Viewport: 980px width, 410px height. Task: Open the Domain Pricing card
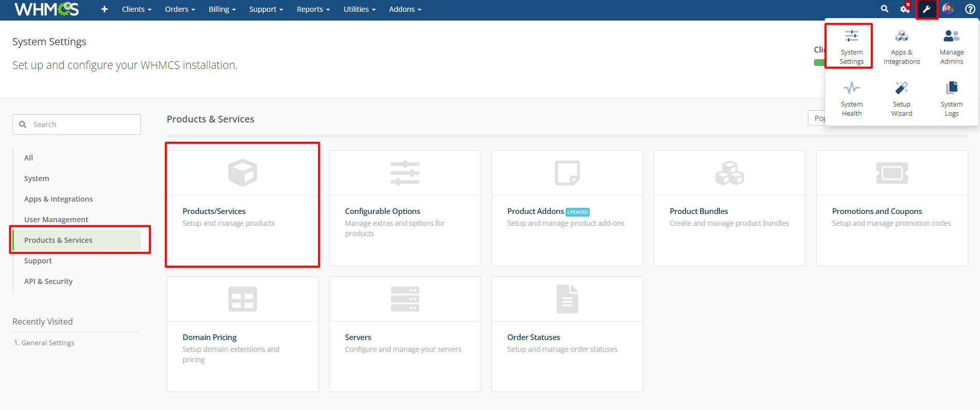[242, 334]
